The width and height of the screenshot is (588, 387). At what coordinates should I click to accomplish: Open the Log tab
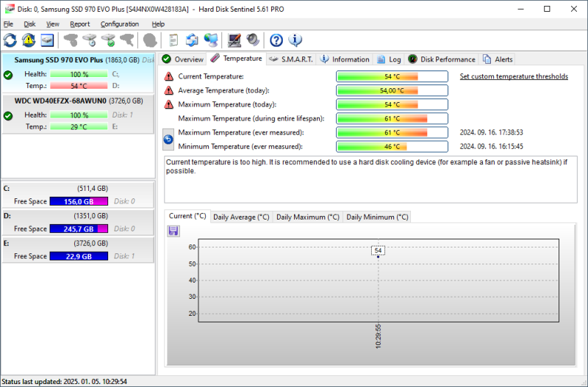point(389,59)
